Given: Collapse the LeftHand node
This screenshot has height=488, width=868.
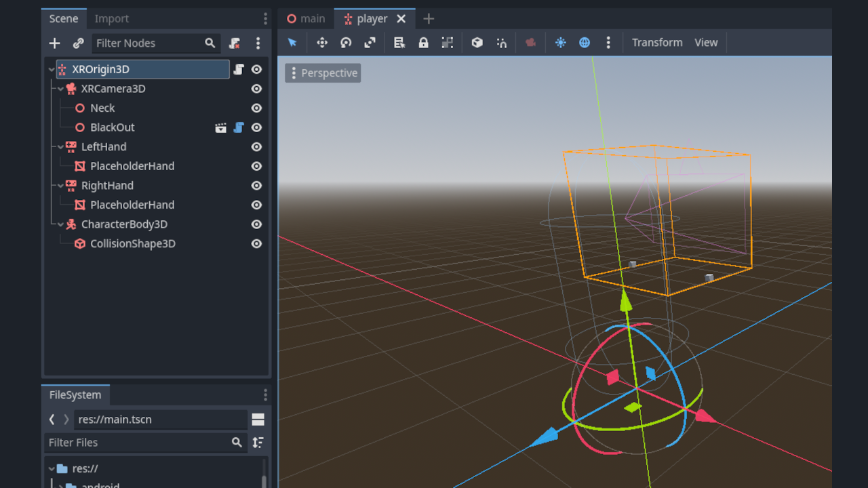Looking at the screenshot, I should [x=60, y=146].
